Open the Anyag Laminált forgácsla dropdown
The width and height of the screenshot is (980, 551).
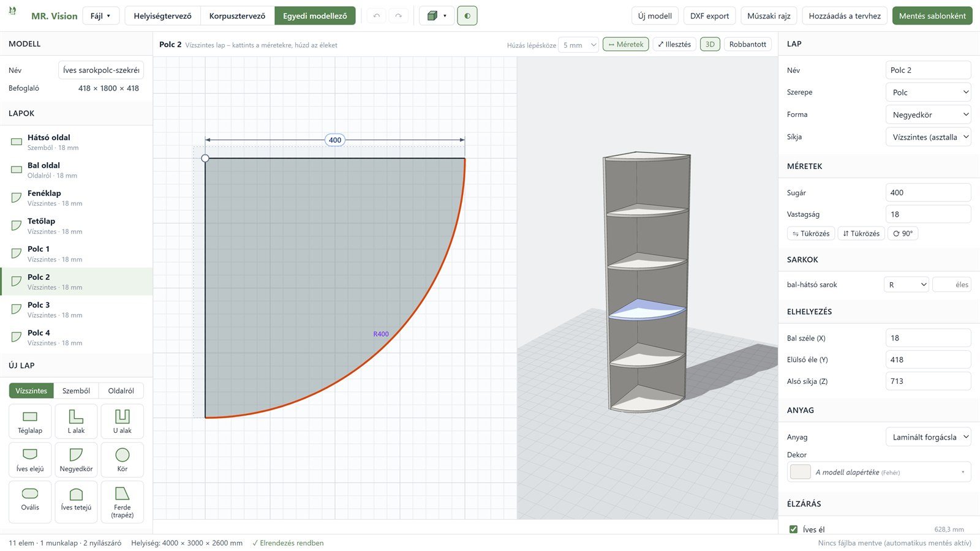(x=928, y=437)
